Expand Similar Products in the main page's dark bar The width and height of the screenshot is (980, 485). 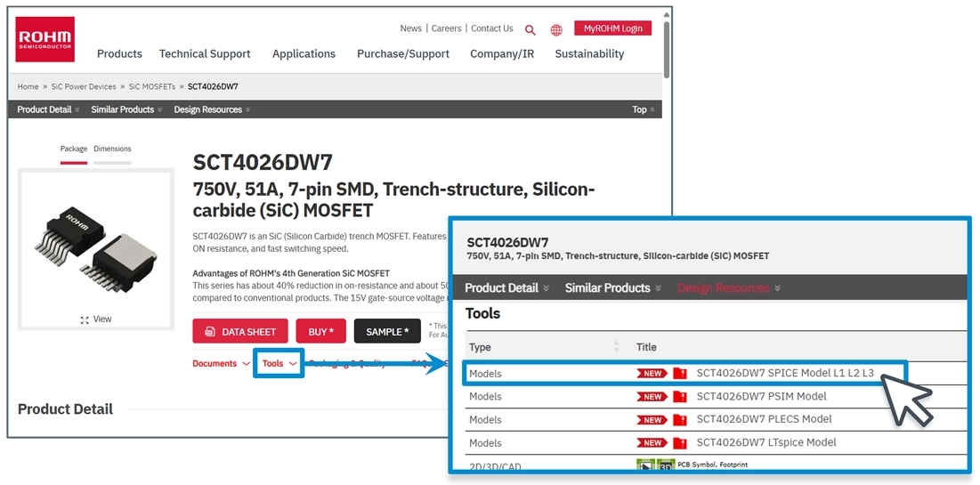126,109
